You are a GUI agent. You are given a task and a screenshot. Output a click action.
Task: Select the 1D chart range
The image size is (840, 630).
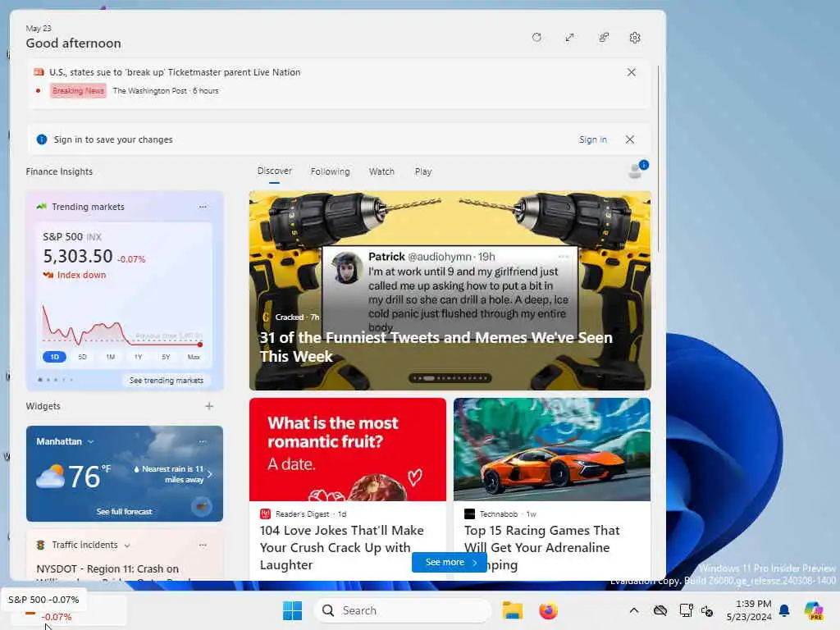[54, 357]
